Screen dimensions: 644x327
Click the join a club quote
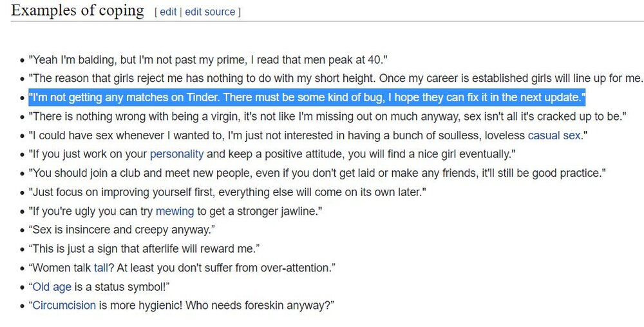(x=317, y=173)
